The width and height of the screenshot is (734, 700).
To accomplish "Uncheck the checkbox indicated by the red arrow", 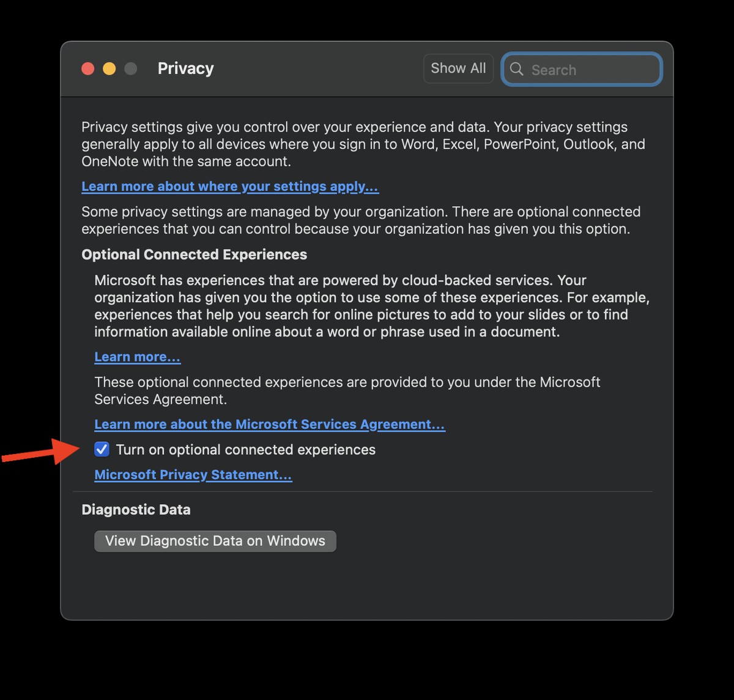I will click(x=101, y=449).
